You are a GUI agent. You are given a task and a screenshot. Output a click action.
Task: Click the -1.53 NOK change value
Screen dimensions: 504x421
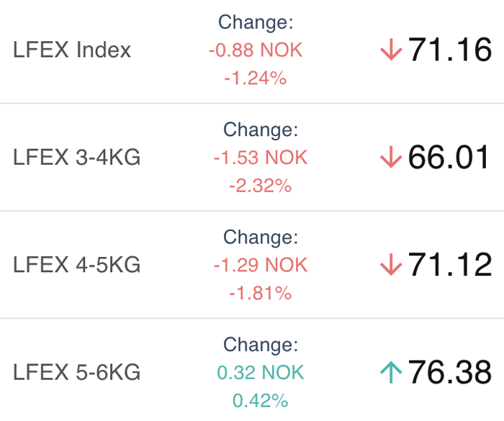click(x=260, y=158)
